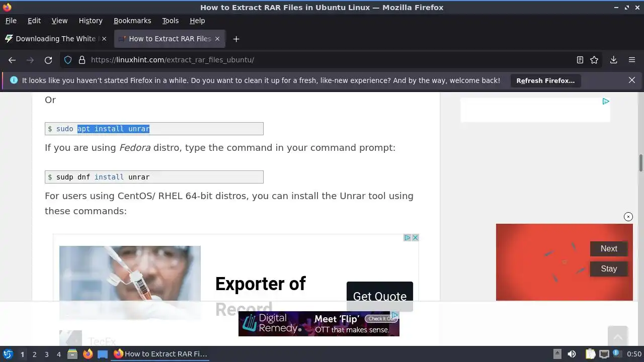Reload the current page
Image resolution: width=644 pixels, height=362 pixels.
pyautogui.click(x=48, y=60)
